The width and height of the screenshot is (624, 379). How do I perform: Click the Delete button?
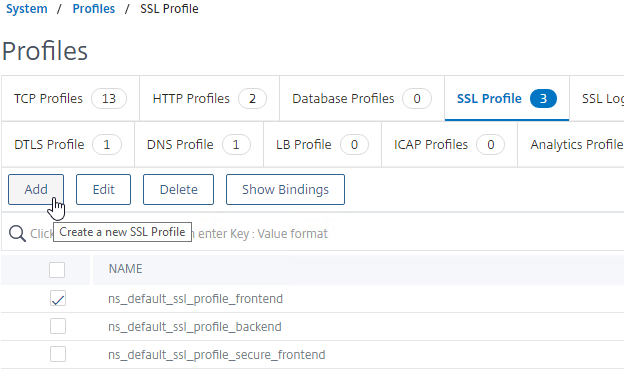(178, 190)
